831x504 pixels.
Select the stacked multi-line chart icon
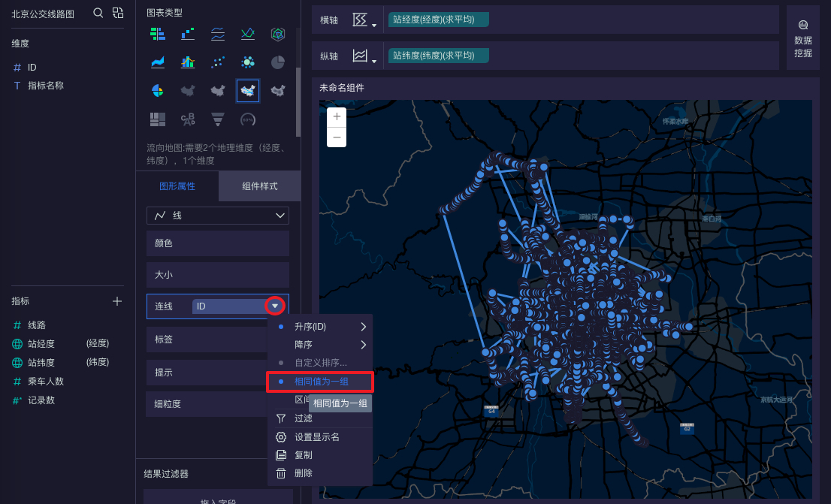pos(218,34)
